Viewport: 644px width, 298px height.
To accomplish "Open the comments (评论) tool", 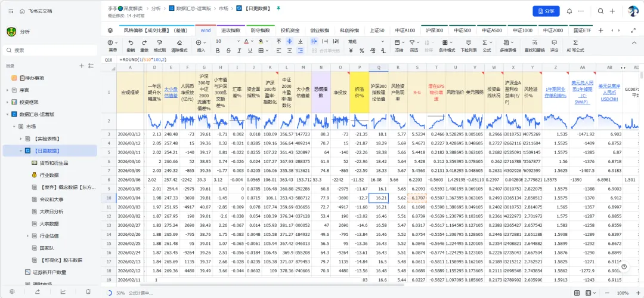I will click(554, 45).
